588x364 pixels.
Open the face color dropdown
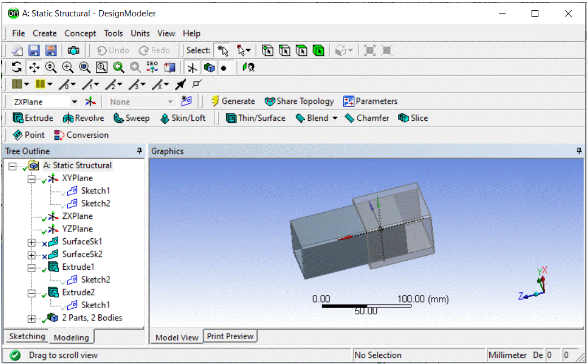(27, 84)
